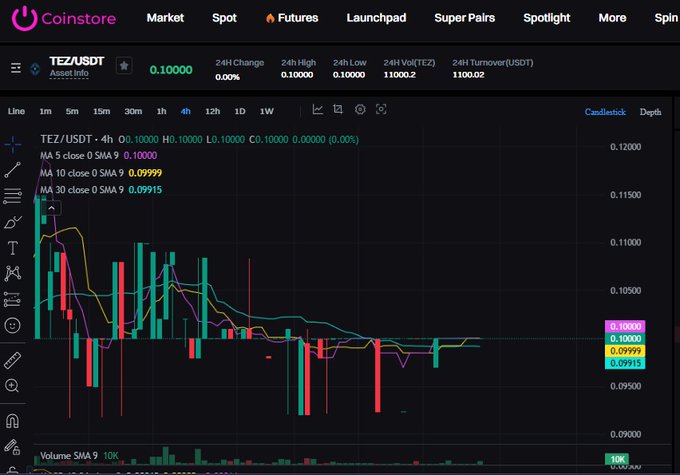Select the 1m timeframe

46,111
